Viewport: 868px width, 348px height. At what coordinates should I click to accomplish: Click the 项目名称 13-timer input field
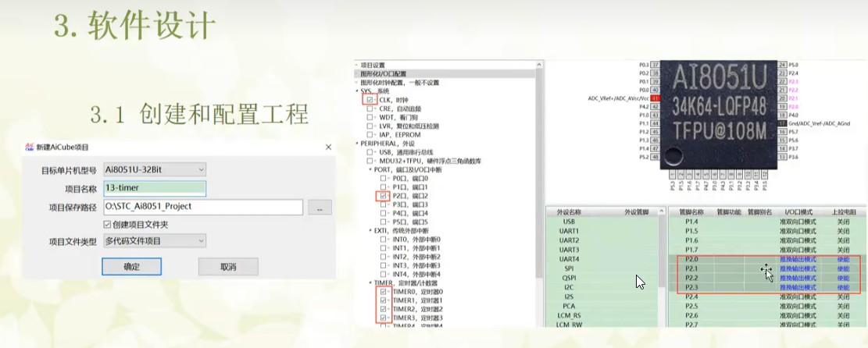155,188
